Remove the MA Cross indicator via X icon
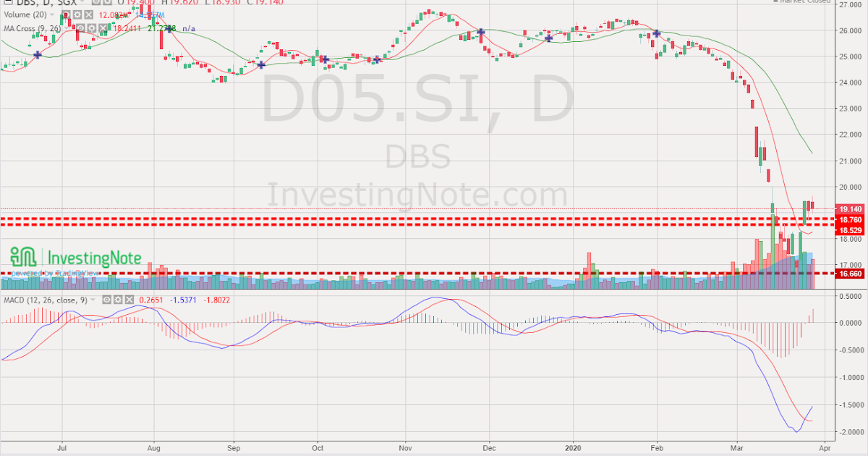 [103, 29]
